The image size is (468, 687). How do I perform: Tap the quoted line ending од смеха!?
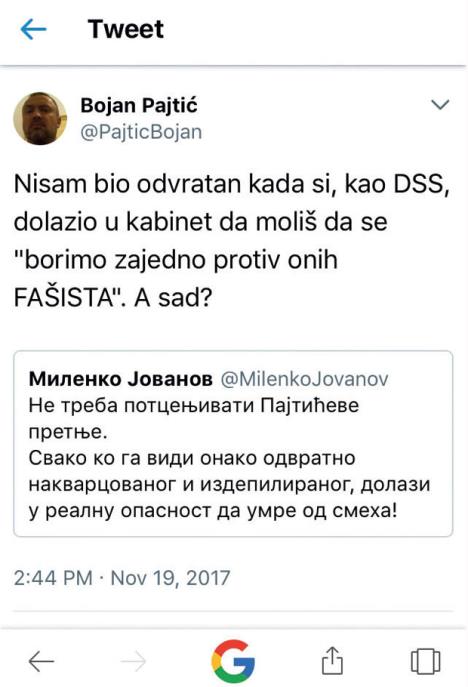click(213, 511)
